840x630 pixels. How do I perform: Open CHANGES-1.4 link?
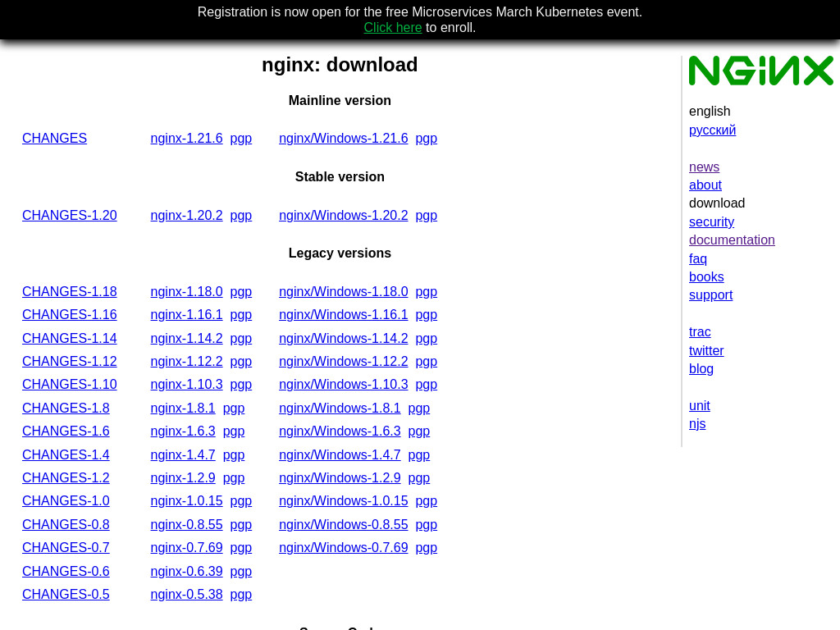coord(66,454)
